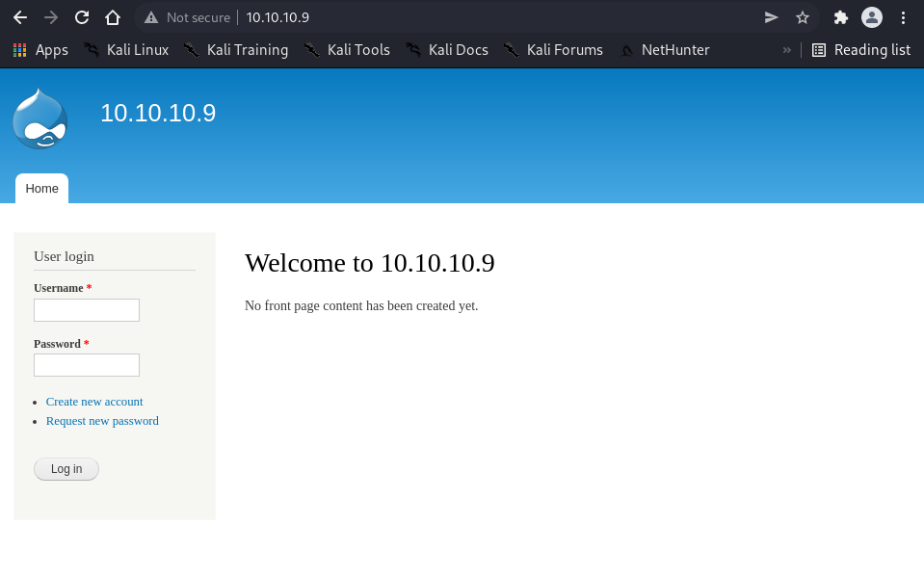Open the extensions puzzle icon
The height and width of the screenshot is (577, 924).
tap(840, 17)
